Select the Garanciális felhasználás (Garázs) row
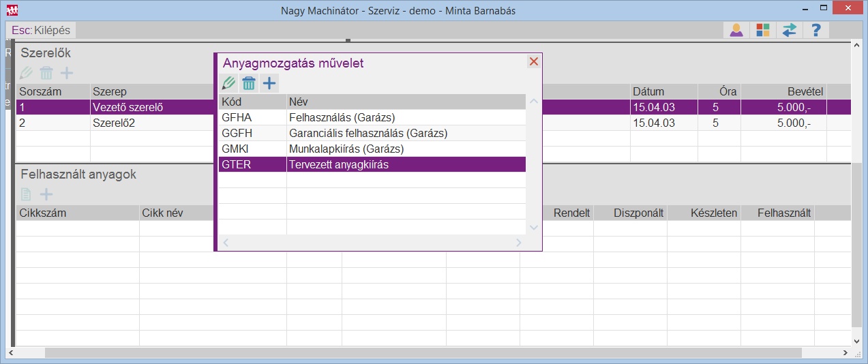This screenshot has height=364, width=868. 372,133
